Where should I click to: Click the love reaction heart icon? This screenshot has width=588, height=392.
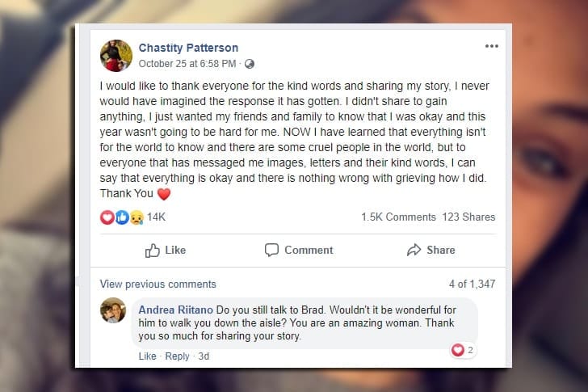coord(107,217)
